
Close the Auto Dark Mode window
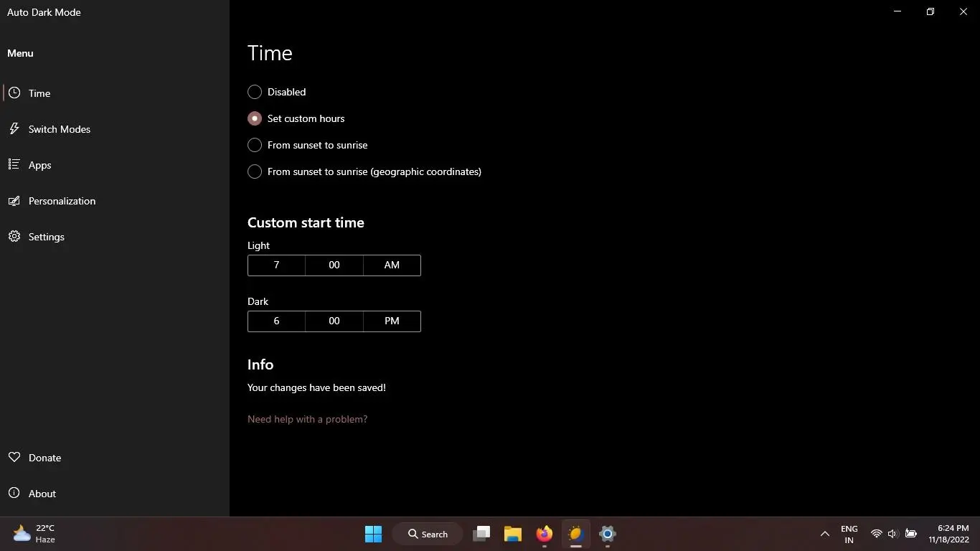tap(963, 11)
